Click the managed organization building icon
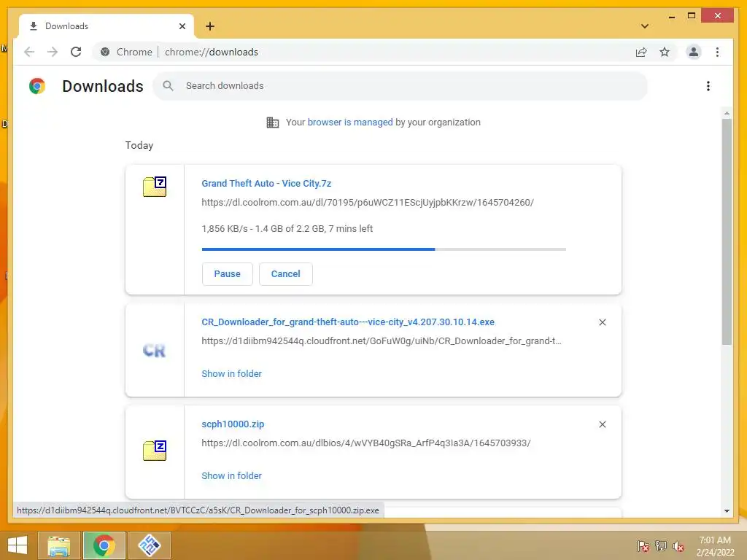Viewport: 747px width, 560px height. (273, 122)
